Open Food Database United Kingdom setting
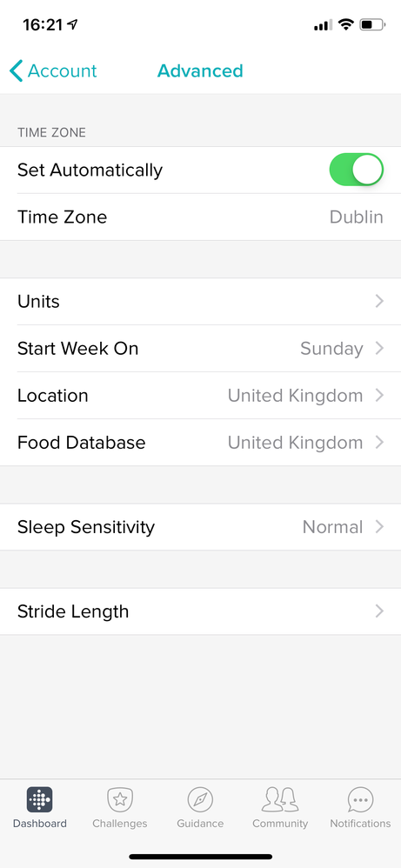This screenshot has width=401, height=868. (x=200, y=443)
